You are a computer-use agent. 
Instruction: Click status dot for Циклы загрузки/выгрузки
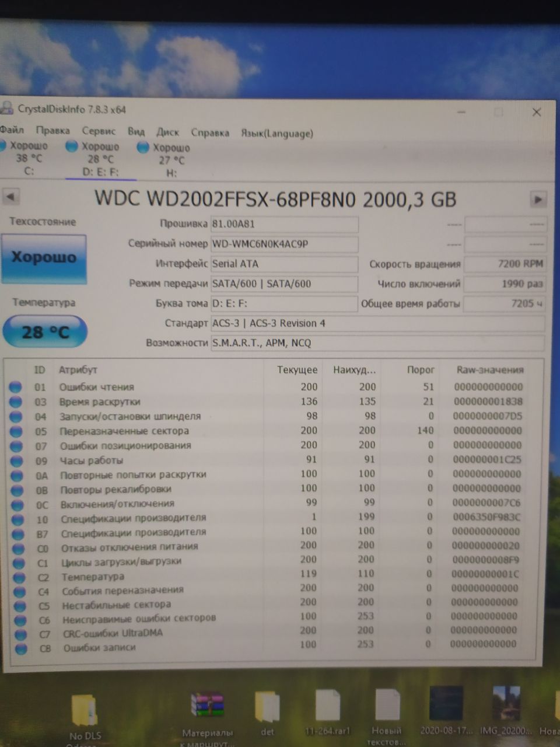19,563
